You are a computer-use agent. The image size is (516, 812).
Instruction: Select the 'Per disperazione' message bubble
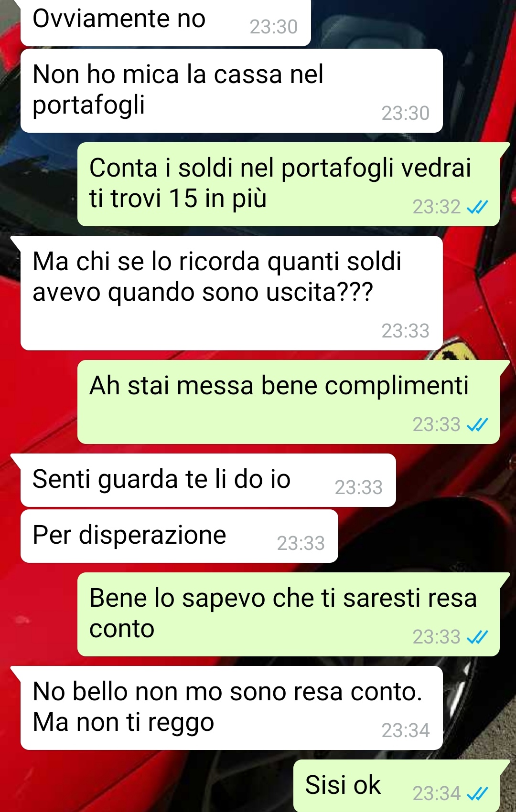(x=179, y=536)
